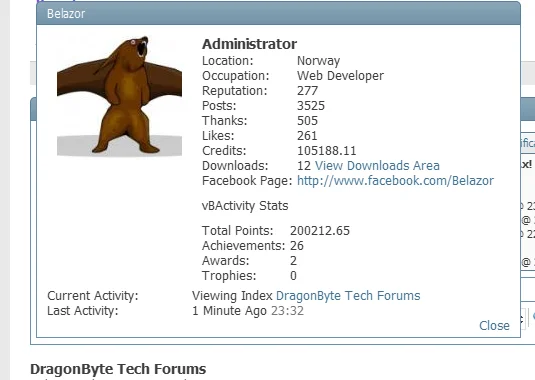The height and width of the screenshot is (380, 535).
Task: Click the 23:32 last activity timestamp
Action: click(x=287, y=311)
